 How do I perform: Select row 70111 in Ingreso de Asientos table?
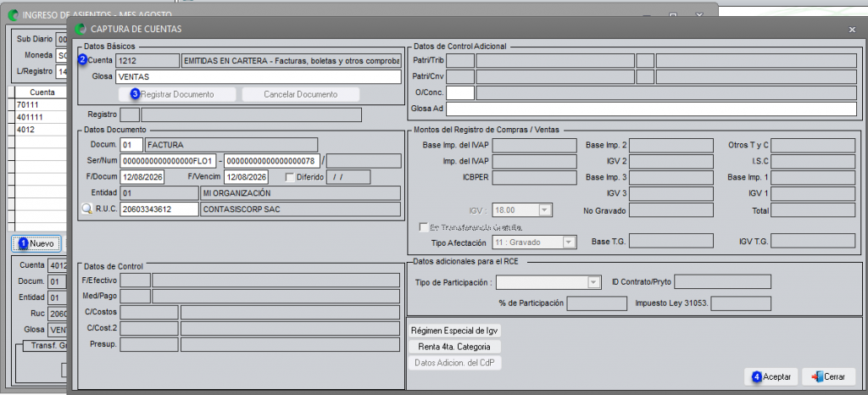pos(40,104)
